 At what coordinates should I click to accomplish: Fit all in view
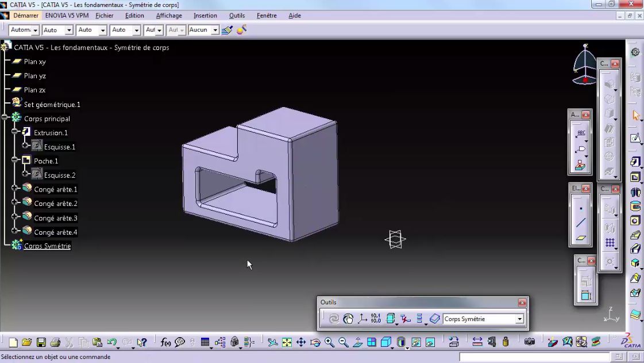287,342
